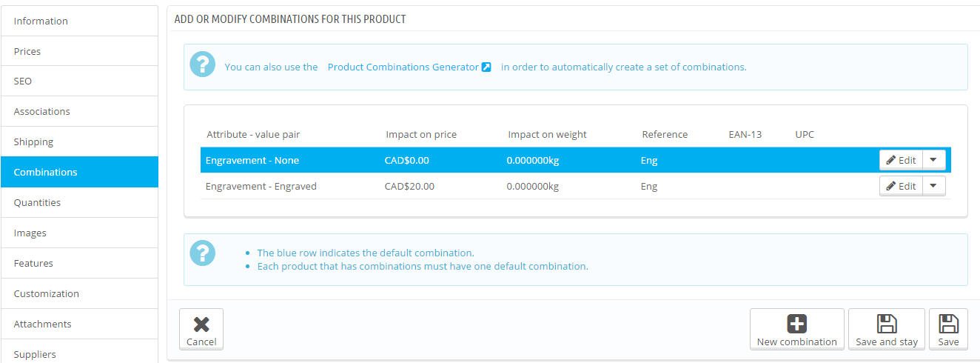Viewport: 980px width, 363px height.
Task: Click Edit pencil for Engravement - Engraved
Action: (891, 186)
